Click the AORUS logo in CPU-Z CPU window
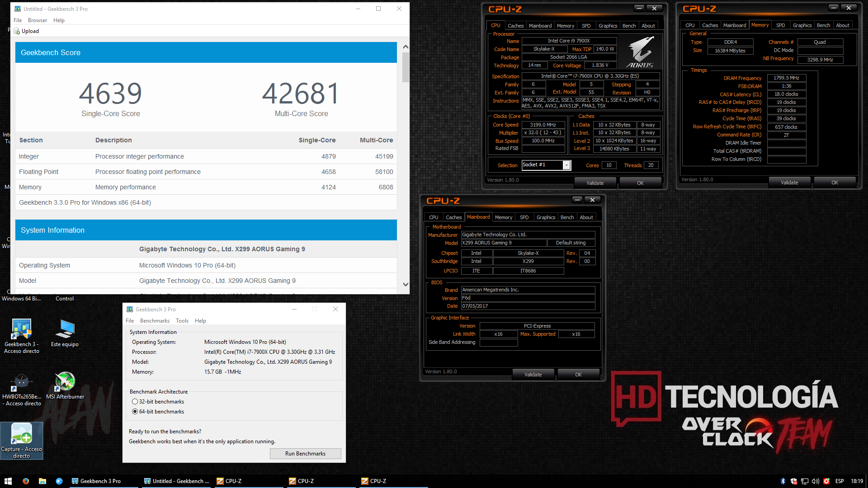This screenshot has height=488, width=868. (x=641, y=52)
